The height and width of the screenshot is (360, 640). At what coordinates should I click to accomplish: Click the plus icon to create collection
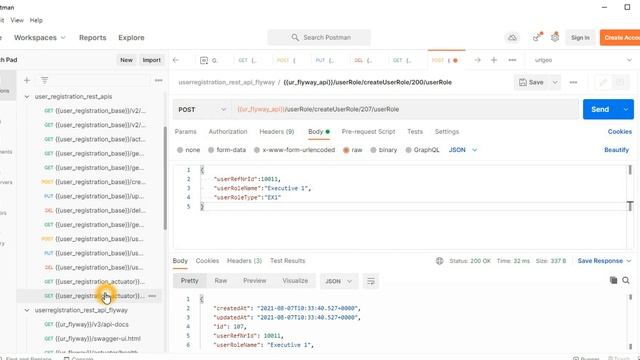(27, 80)
